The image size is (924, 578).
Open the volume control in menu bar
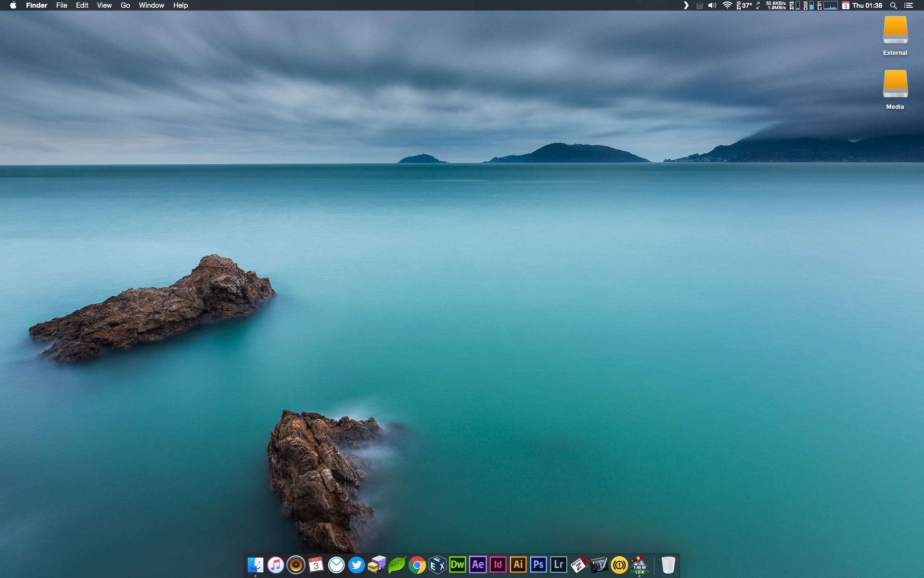click(712, 5)
